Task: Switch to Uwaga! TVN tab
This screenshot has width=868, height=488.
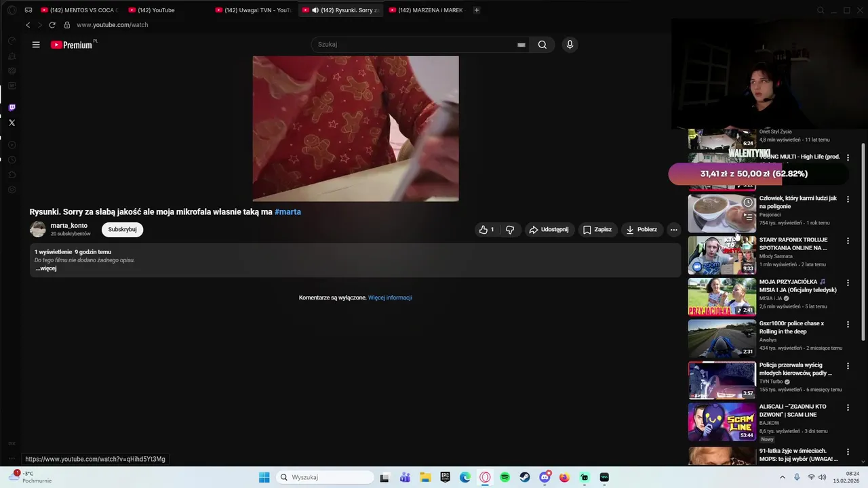Action: [254, 10]
